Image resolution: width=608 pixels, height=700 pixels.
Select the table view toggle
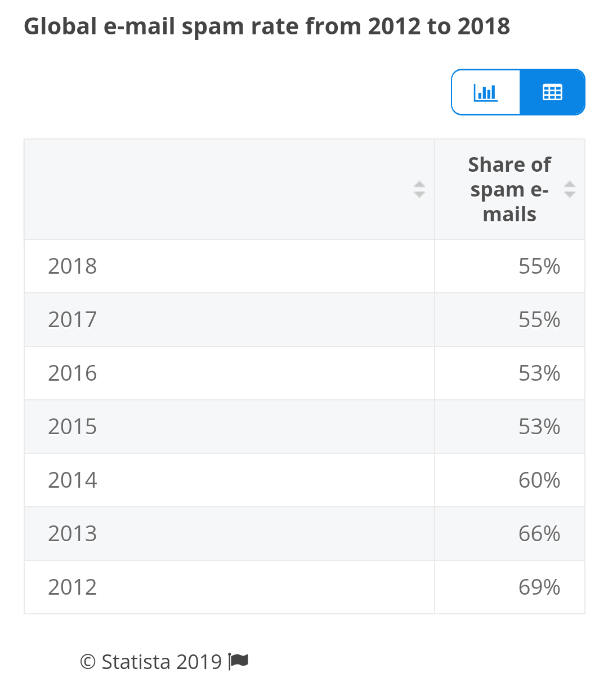click(x=552, y=92)
